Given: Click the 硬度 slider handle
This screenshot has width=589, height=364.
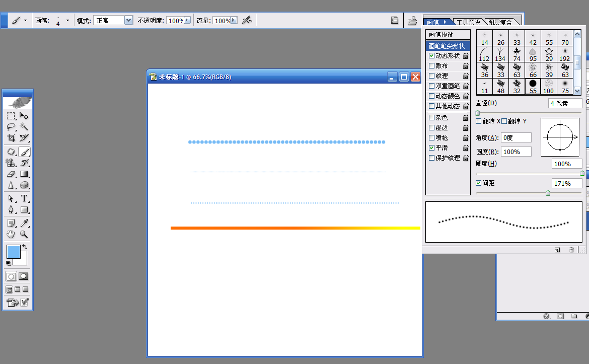Looking at the screenshot, I should pyautogui.click(x=582, y=173).
